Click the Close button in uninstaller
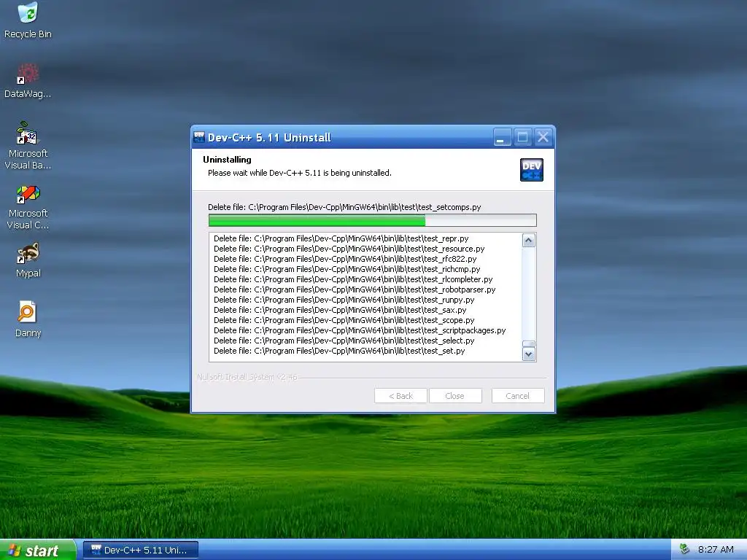 pos(455,396)
